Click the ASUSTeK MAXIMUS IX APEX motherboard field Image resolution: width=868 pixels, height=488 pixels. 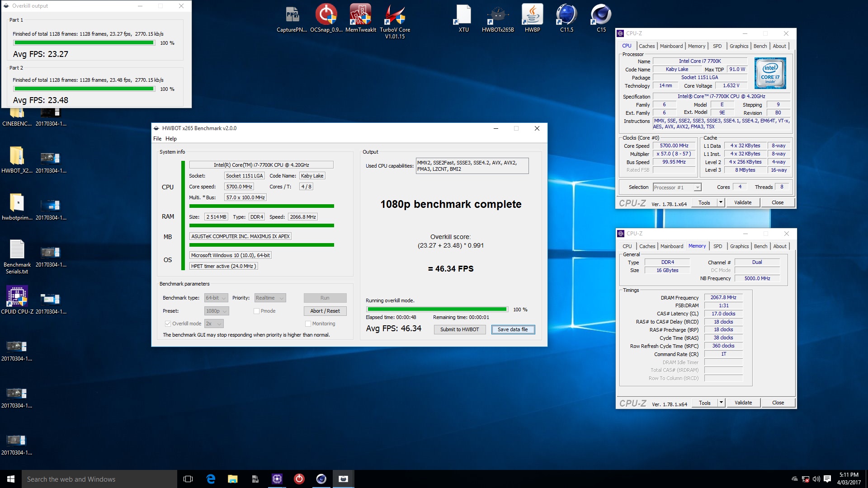tap(241, 236)
